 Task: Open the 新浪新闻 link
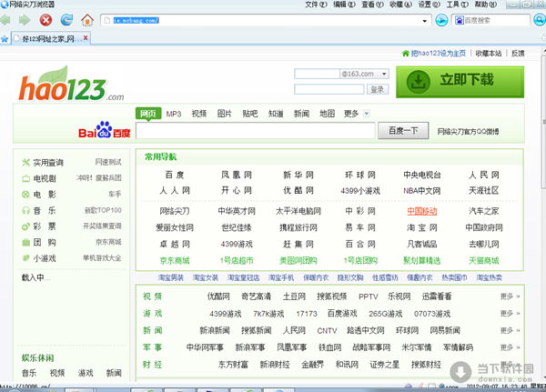click(215, 330)
